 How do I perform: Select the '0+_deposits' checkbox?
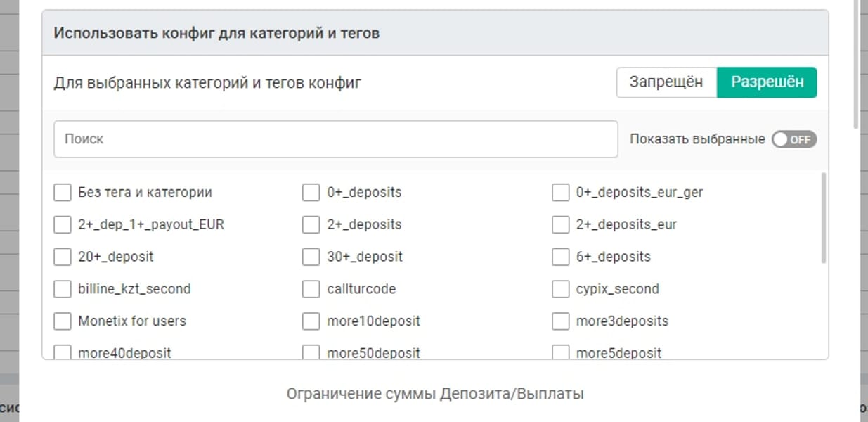(310, 191)
